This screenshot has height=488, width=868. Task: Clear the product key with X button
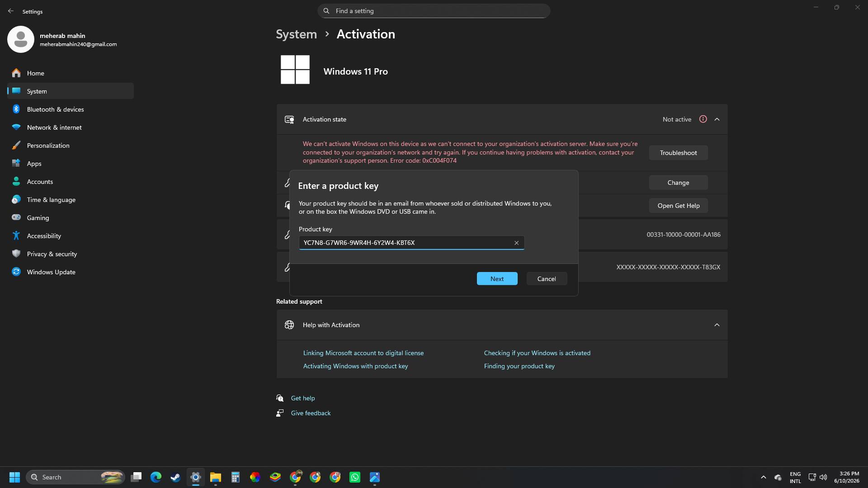click(516, 243)
